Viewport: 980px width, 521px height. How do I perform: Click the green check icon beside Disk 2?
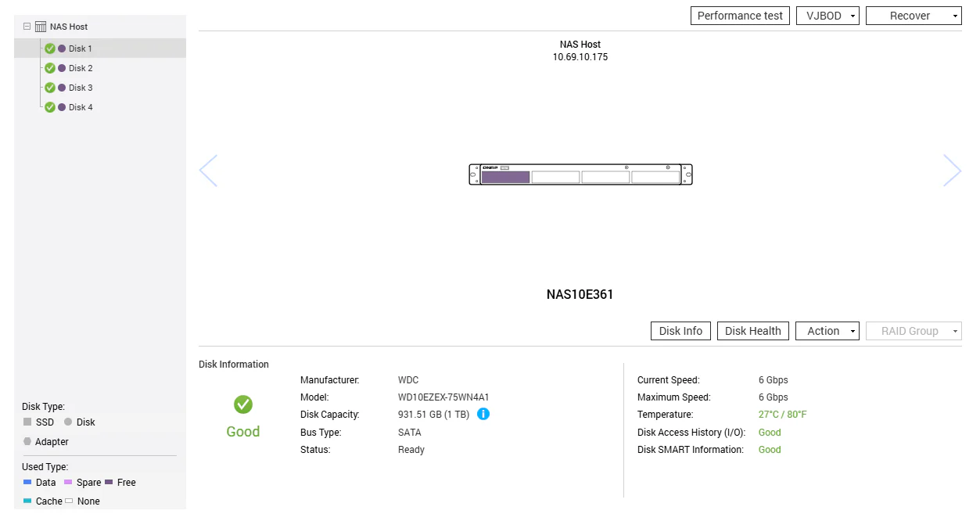point(50,68)
